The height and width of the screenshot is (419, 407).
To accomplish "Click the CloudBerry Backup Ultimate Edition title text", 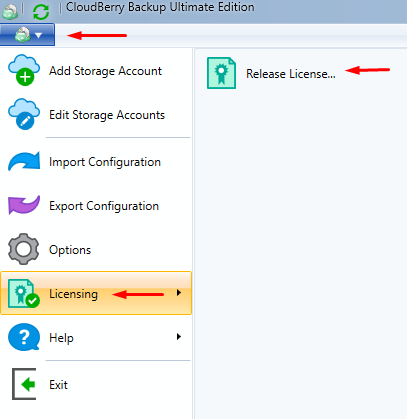I will pyautogui.click(x=160, y=7).
